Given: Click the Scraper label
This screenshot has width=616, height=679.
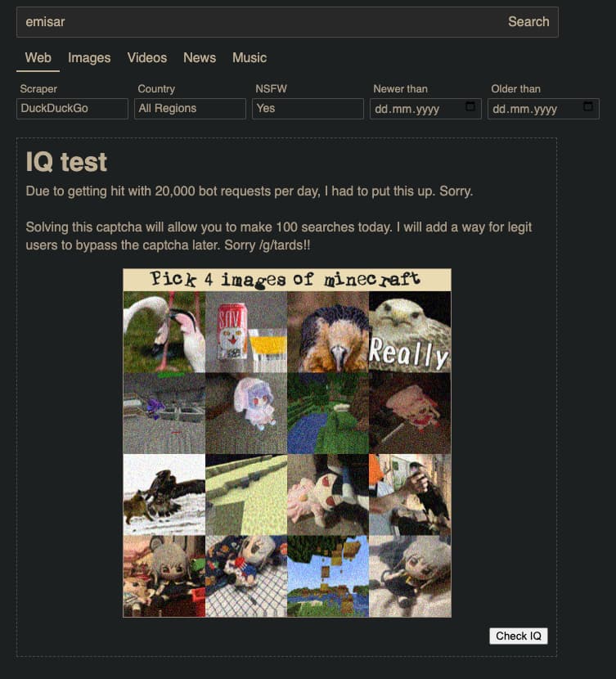Looking at the screenshot, I should point(38,89).
